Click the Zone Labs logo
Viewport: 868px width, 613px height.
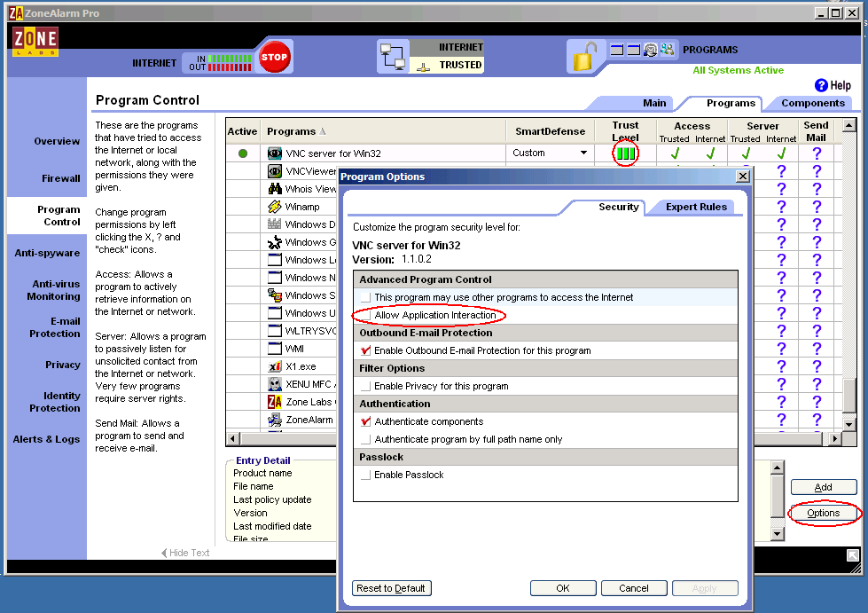[x=35, y=40]
